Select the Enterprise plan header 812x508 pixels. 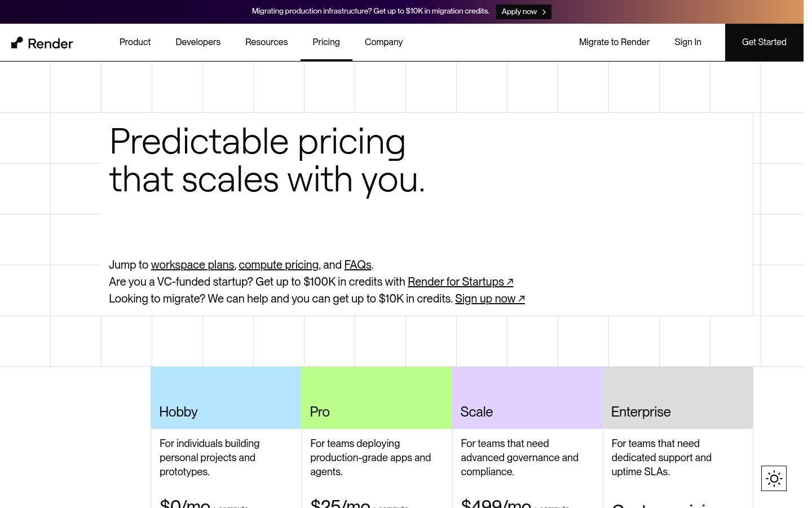[678, 398]
